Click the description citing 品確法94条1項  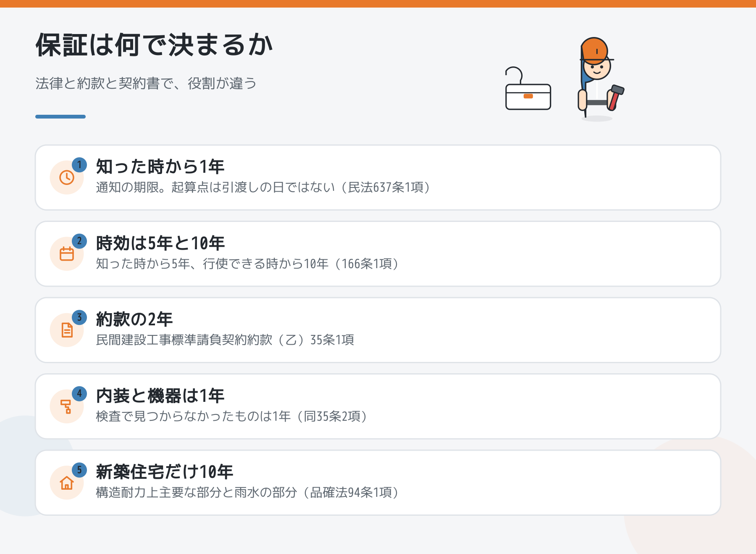[247, 492]
